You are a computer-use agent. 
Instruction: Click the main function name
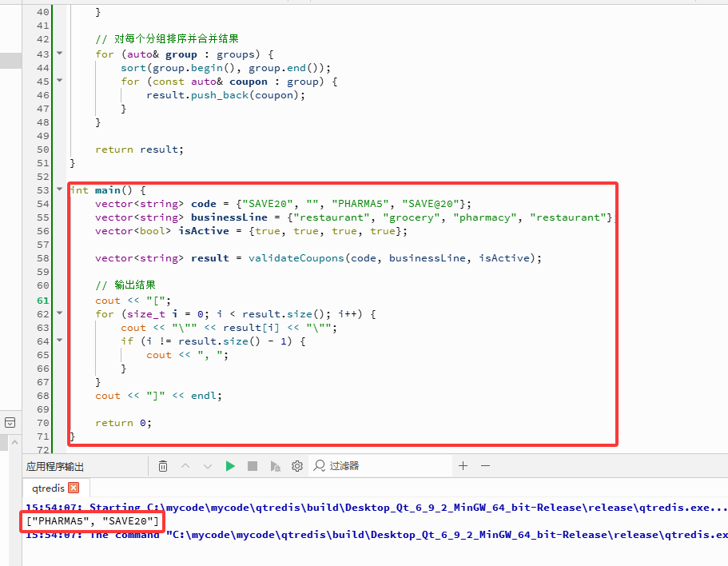(108, 190)
